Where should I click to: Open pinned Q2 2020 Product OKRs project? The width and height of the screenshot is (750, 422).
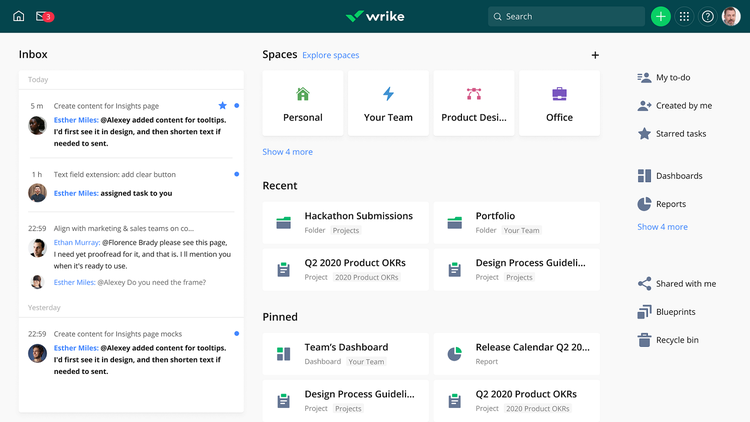click(x=517, y=400)
